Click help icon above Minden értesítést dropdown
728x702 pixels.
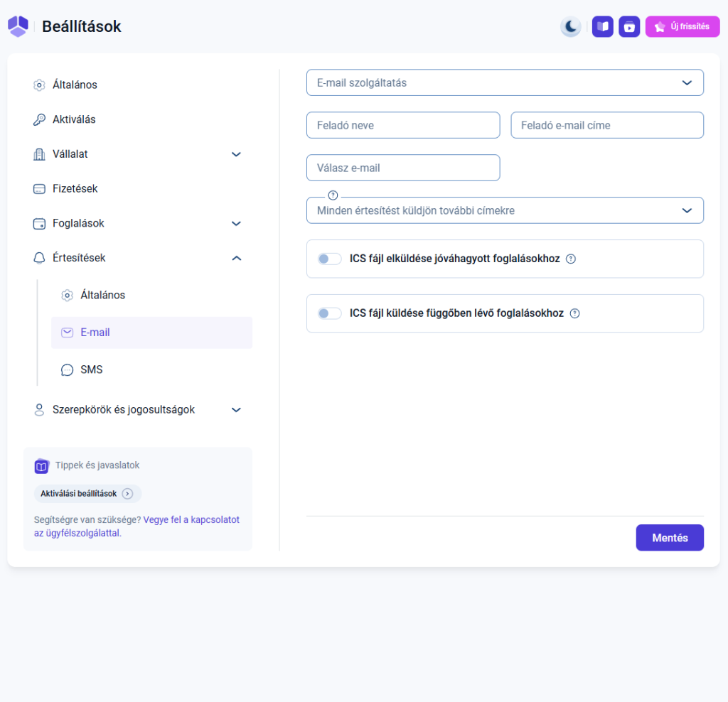pos(333,195)
